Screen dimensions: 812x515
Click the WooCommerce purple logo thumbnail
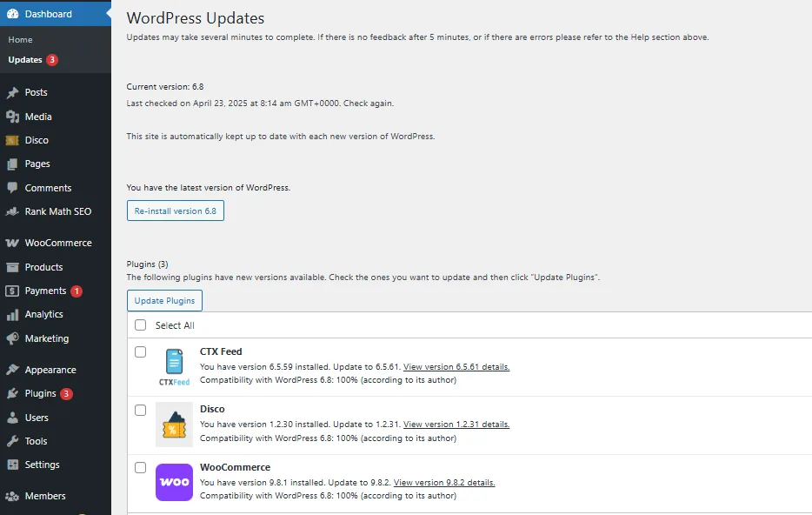(174, 482)
